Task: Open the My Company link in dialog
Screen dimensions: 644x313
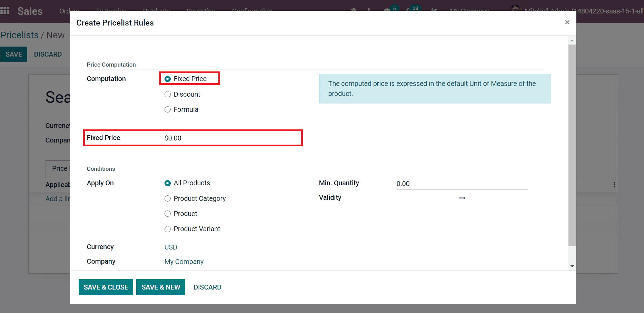Action: 184,262
